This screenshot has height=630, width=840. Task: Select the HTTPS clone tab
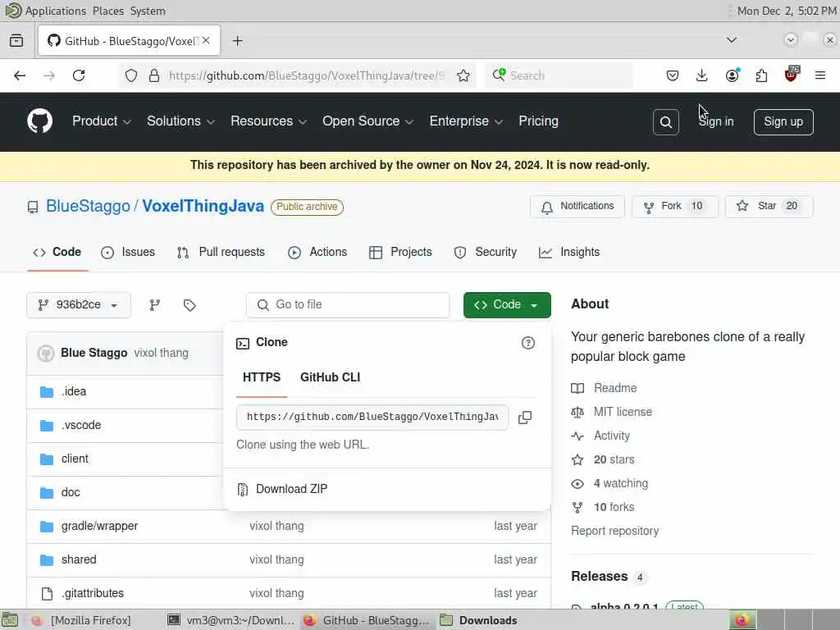[x=262, y=377]
